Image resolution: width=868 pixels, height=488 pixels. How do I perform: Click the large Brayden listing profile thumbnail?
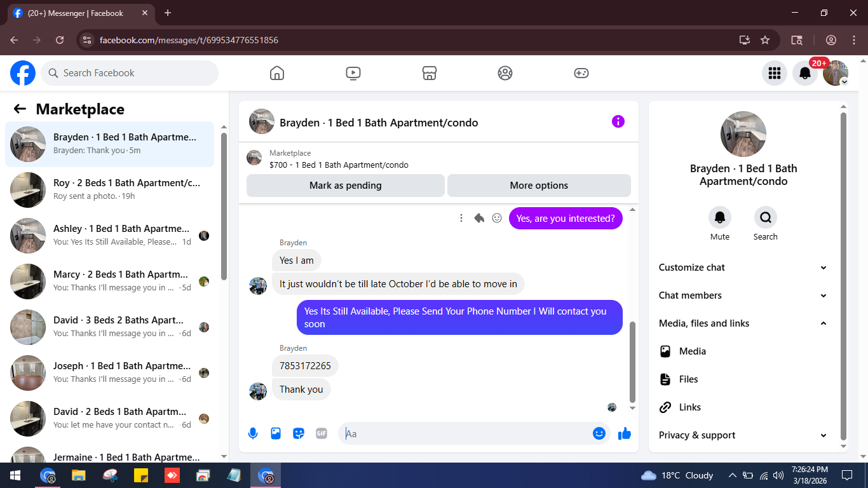tap(743, 134)
